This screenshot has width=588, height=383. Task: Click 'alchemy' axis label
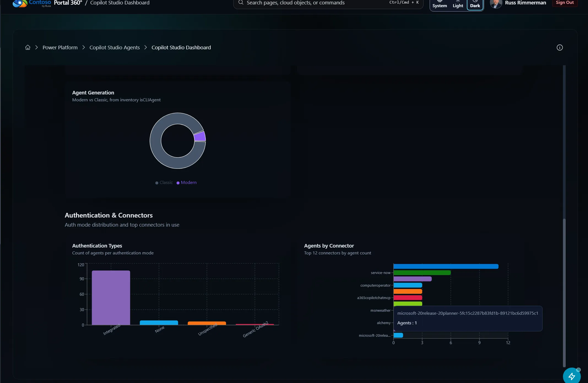[384, 323]
